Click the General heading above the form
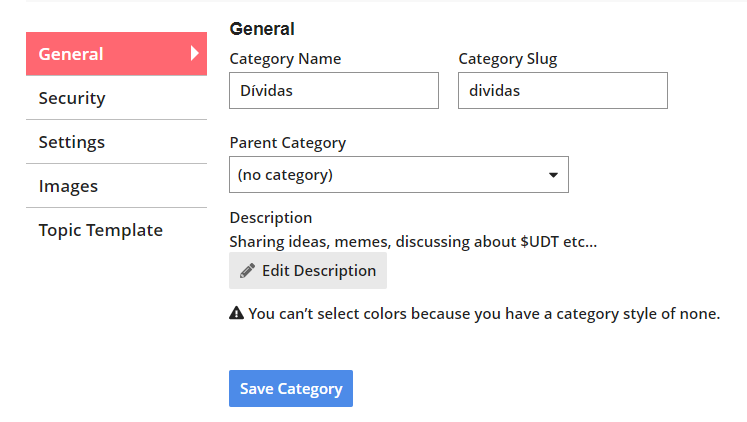This screenshot has height=422, width=747. coord(262,29)
